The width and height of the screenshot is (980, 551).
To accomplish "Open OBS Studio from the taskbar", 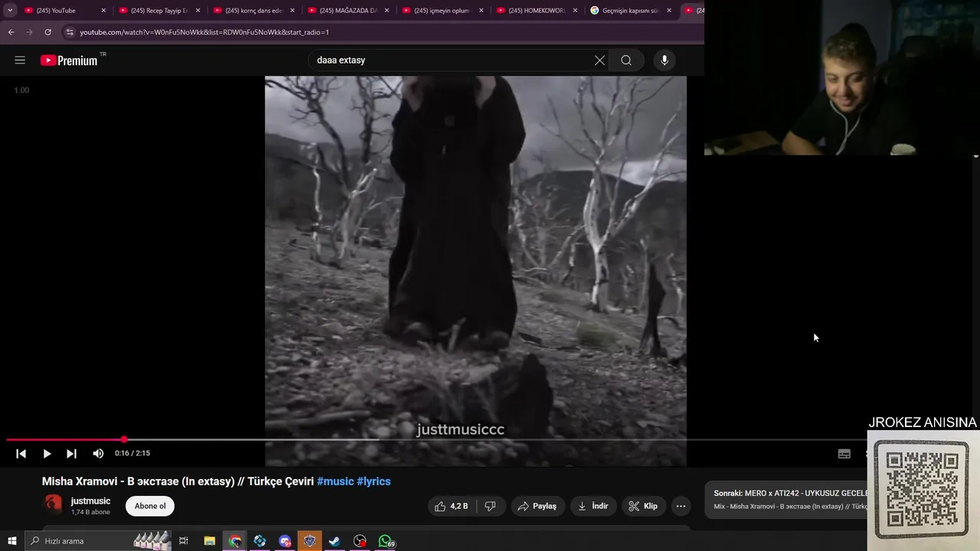I will (x=360, y=541).
